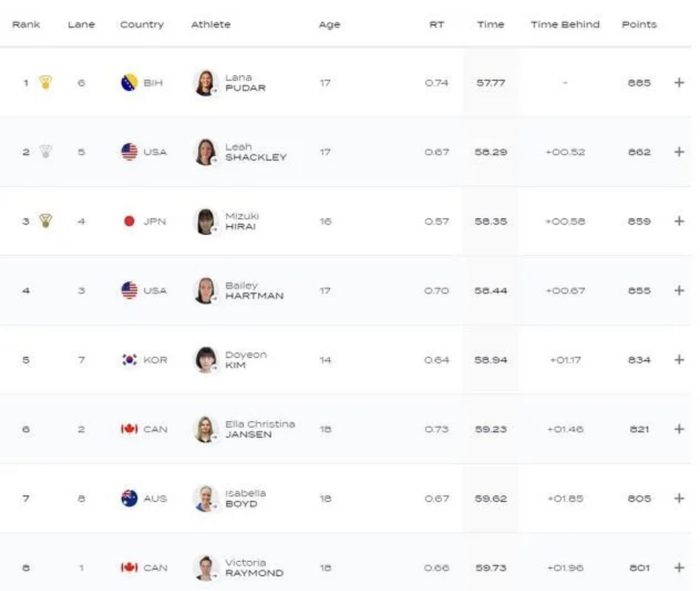Open Ella Christina Jansen's athlete photo

pyautogui.click(x=205, y=429)
